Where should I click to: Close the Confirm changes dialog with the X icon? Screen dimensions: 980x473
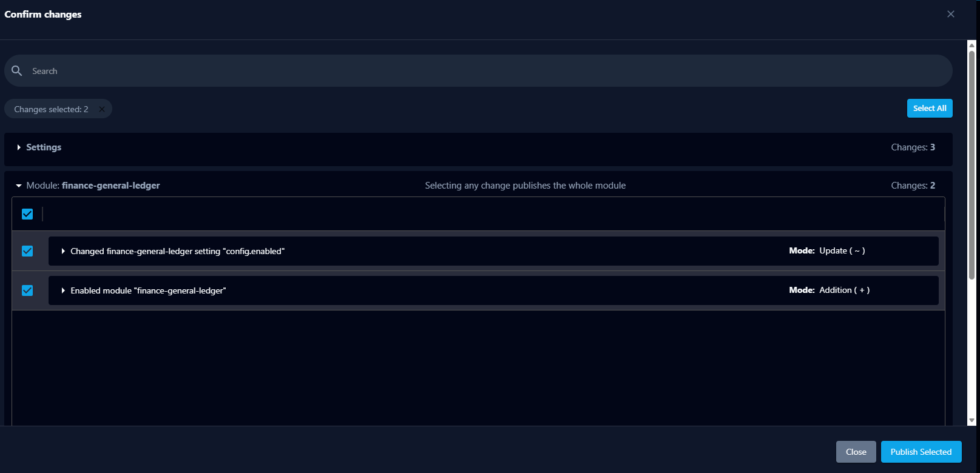[951, 14]
